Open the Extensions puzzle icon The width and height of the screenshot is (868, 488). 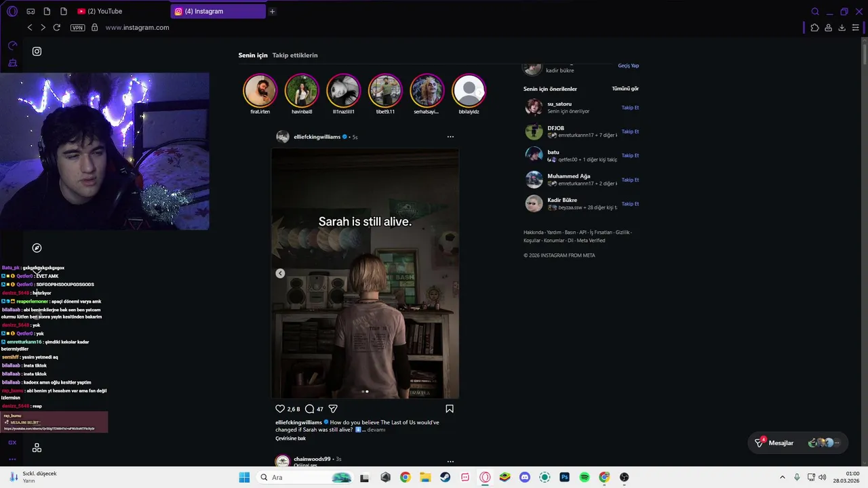click(814, 28)
